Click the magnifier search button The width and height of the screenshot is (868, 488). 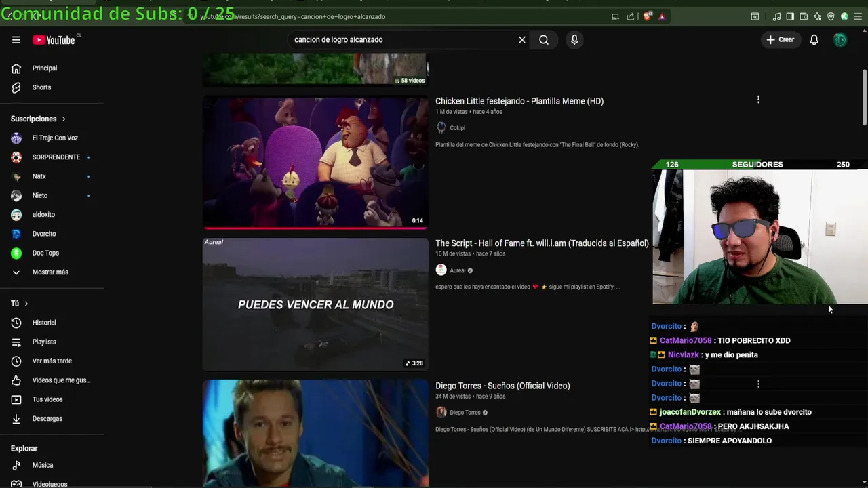tap(544, 40)
